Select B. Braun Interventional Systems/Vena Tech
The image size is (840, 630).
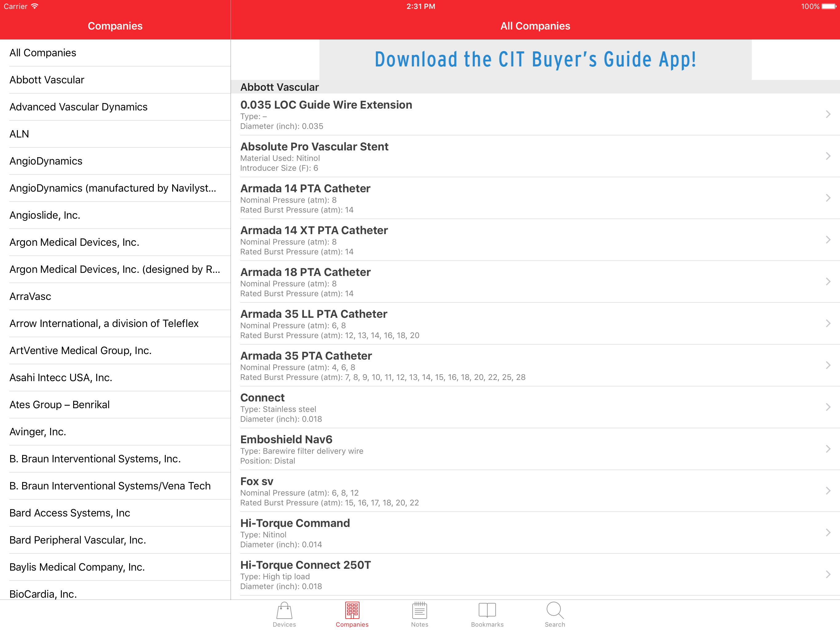click(115, 486)
